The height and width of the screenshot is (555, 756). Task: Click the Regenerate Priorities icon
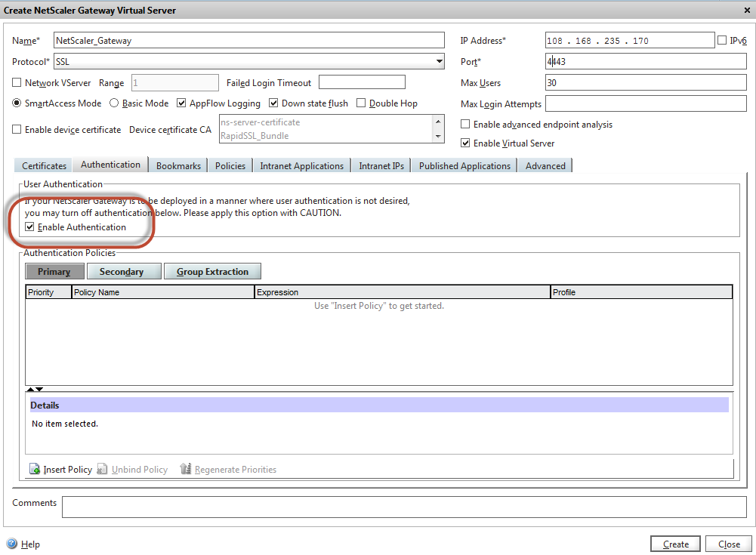[x=186, y=470]
